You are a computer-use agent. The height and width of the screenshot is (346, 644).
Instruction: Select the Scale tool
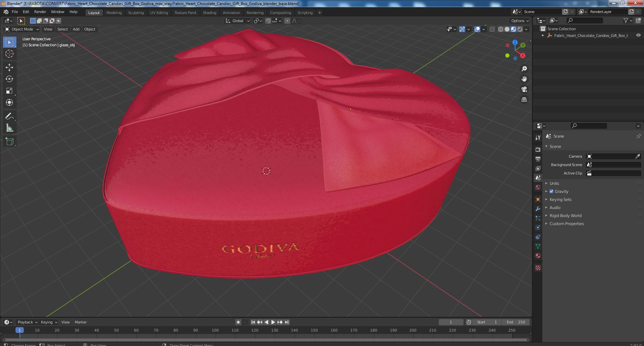click(x=9, y=91)
